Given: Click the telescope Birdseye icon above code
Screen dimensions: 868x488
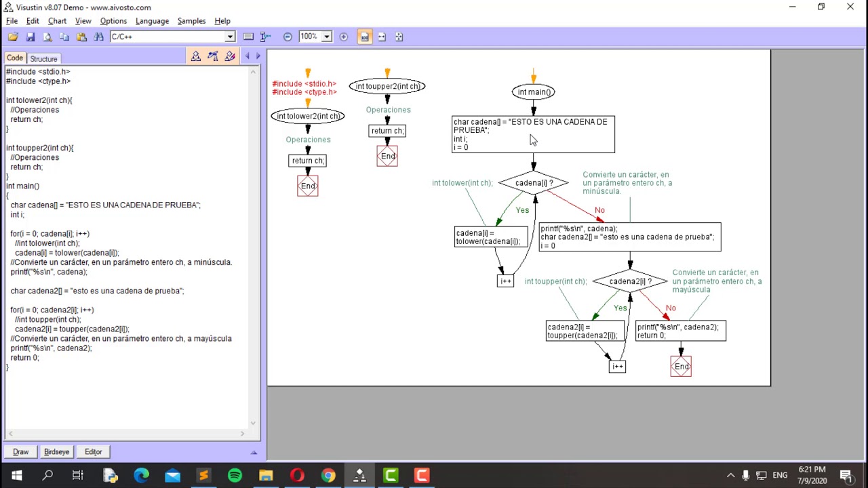Looking at the screenshot, I should pos(213,56).
